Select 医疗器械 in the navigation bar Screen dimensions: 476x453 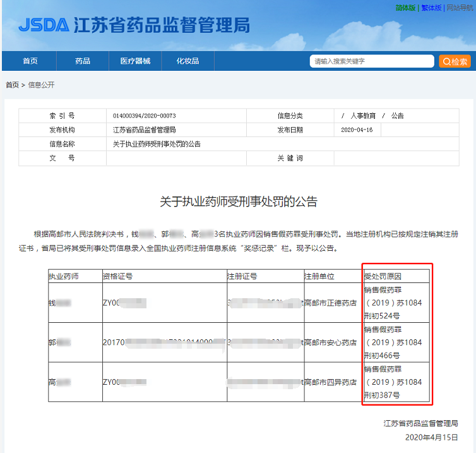(135, 61)
